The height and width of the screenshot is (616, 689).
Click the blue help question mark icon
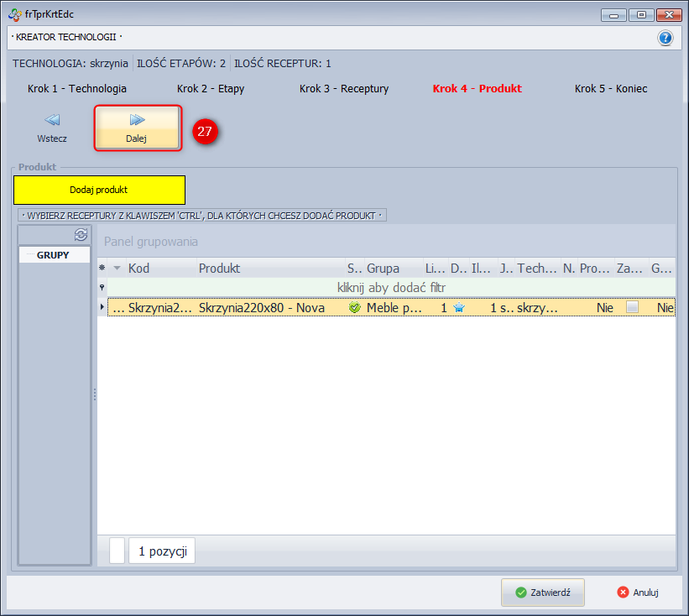(x=666, y=38)
